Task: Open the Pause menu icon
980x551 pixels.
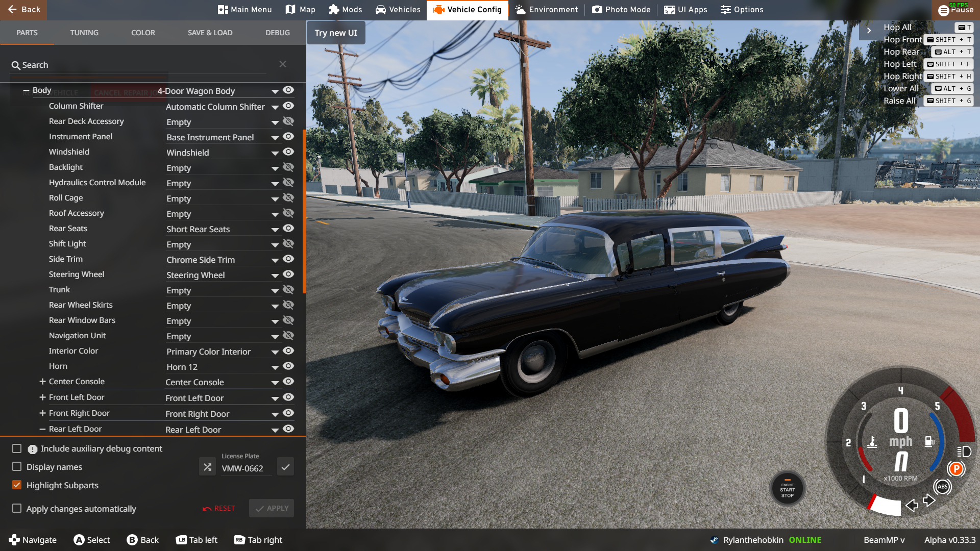Action: [944, 11]
